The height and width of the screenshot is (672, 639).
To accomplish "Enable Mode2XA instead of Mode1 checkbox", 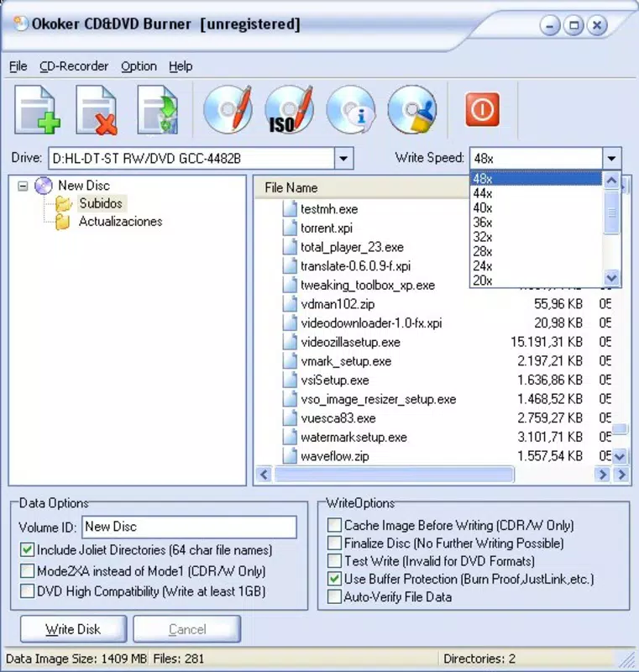I will click(27, 570).
